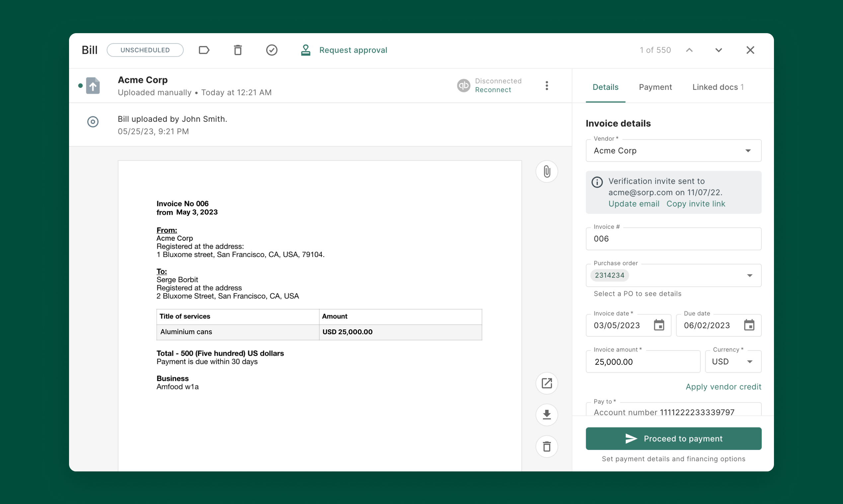Image resolution: width=843 pixels, height=504 pixels.
Task: Click the Request approval stamp icon
Action: [x=305, y=50]
